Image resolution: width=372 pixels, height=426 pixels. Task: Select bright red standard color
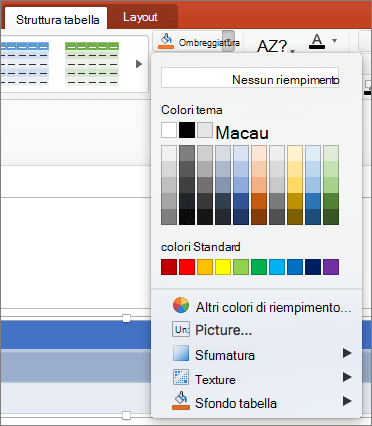click(187, 267)
